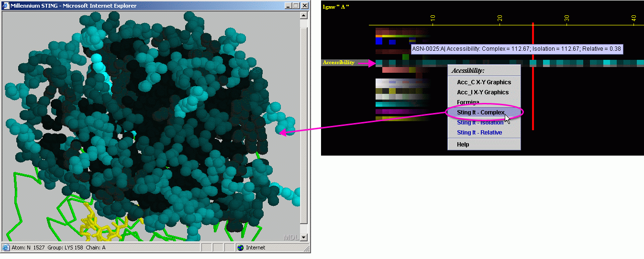Select Acc_C X-Y Graphics menu entry
This screenshot has width=644, height=259.
484,82
